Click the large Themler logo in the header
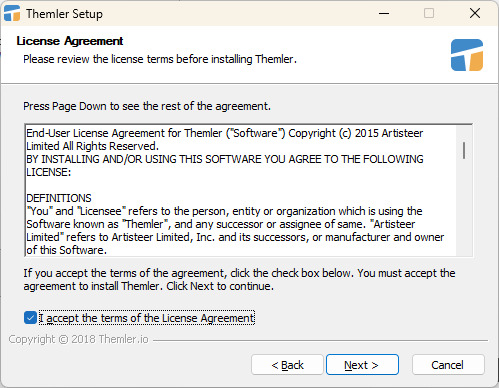The image size is (499, 388). click(x=467, y=55)
